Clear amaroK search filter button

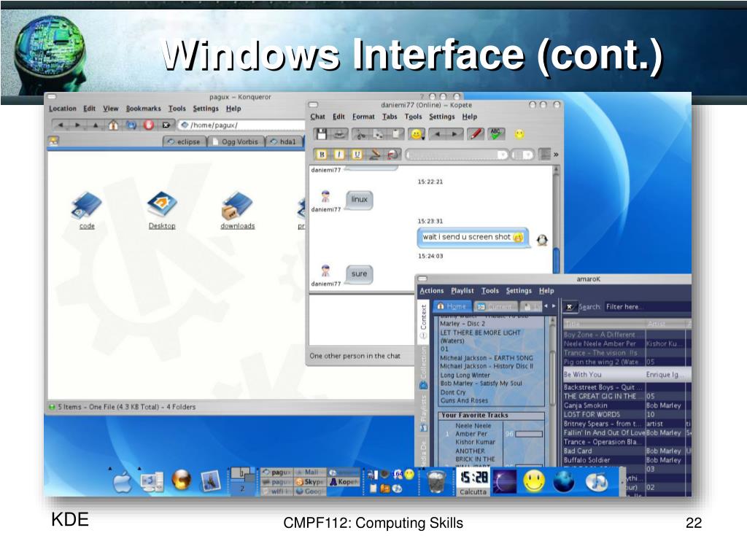click(x=569, y=307)
